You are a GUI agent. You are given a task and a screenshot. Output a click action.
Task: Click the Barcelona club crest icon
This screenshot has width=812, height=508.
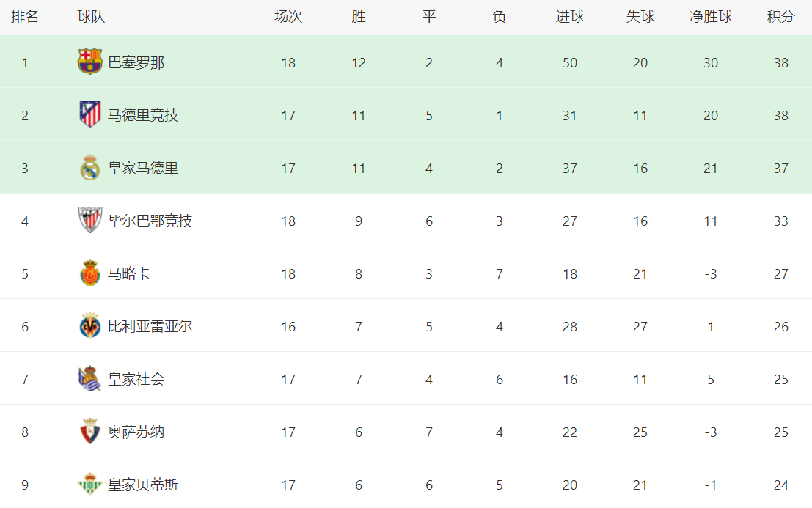90,62
